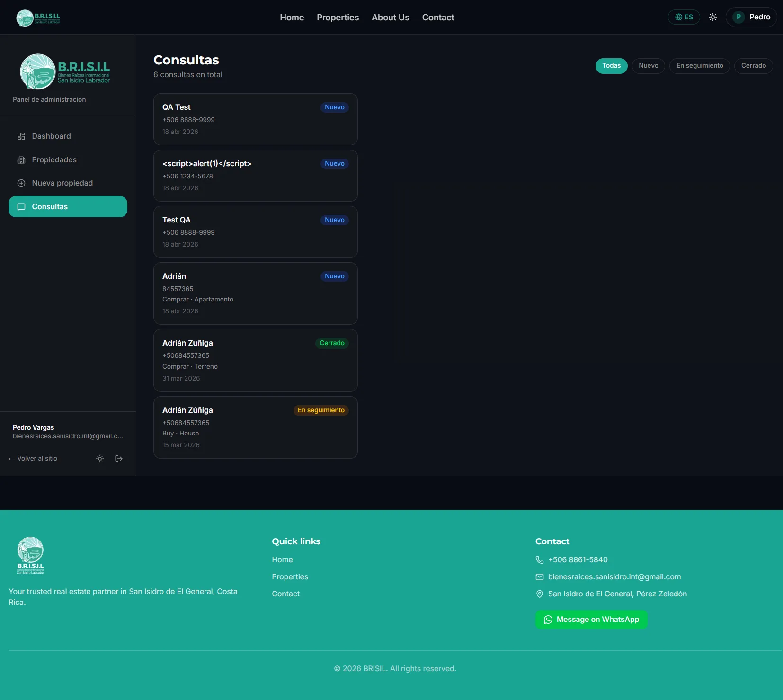Image resolution: width=783 pixels, height=700 pixels.
Task: Click the Nuevo badge on QA Test
Action: pos(335,107)
